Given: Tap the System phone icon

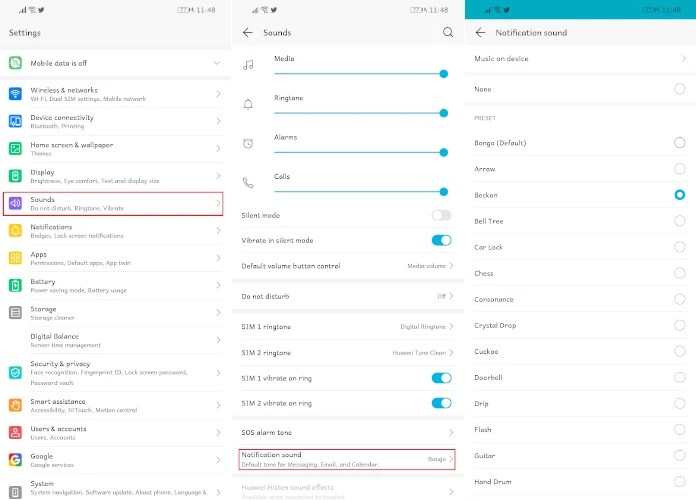Looking at the screenshot, I should pyautogui.click(x=16, y=492).
